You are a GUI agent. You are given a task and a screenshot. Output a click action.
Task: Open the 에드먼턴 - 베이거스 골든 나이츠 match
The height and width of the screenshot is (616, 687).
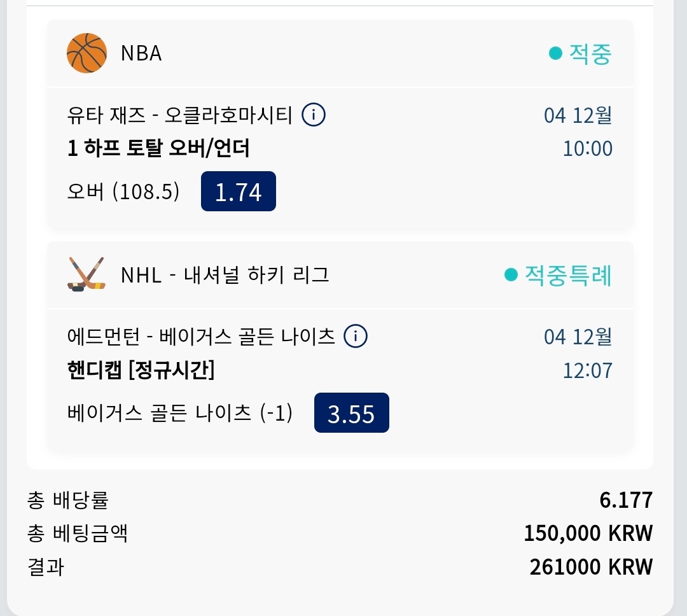[201, 336]
